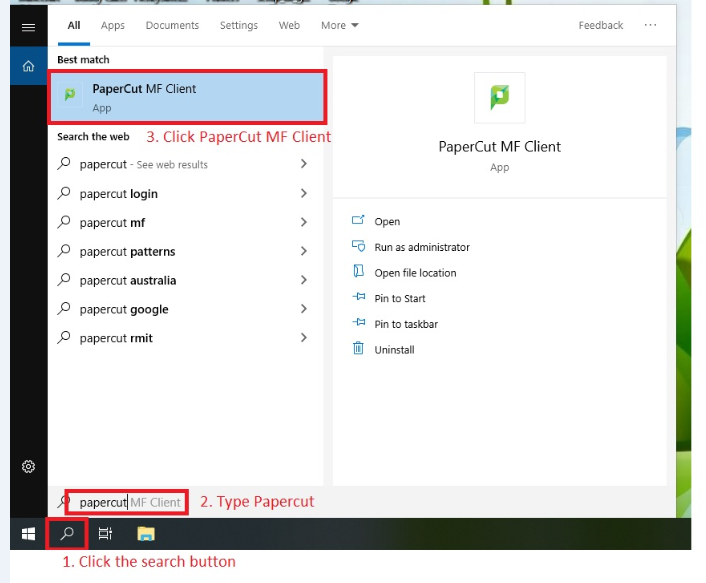Click the Run as administrator shield icon
Viewport: 706px width, 583px height.
(358, 246)
